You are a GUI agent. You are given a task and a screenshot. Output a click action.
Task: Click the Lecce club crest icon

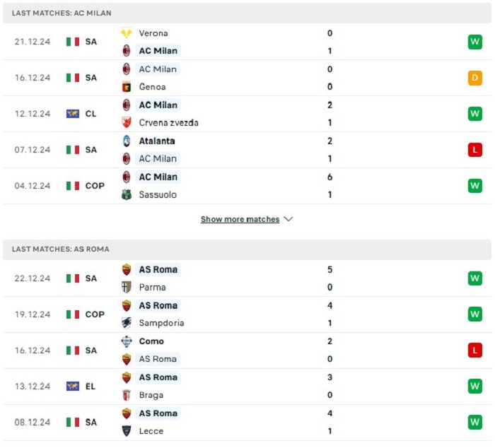coord(127,431)
